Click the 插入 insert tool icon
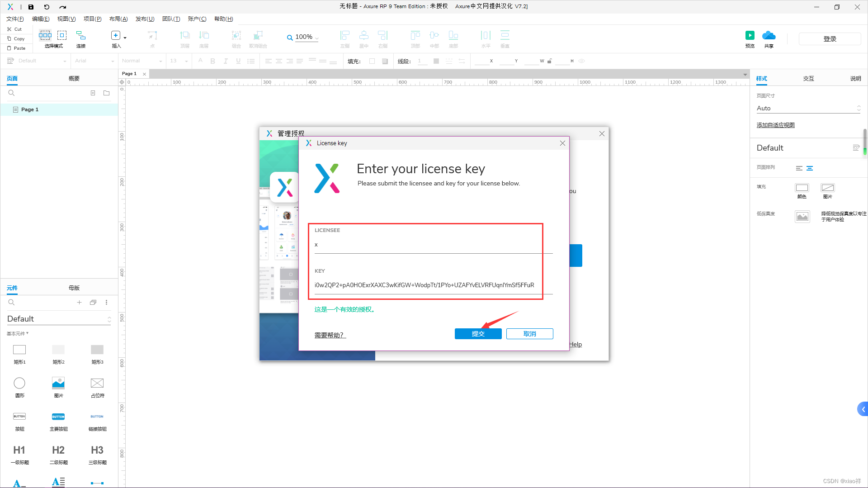The height and width of the screenshot is (488, 868). pyautogui.click(x=116, y=35)
